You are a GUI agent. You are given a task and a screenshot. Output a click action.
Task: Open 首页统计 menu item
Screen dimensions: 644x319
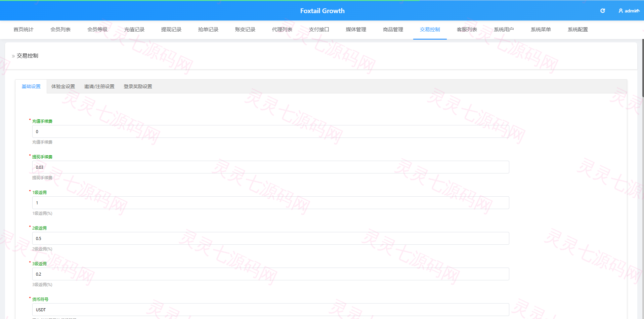24,30
